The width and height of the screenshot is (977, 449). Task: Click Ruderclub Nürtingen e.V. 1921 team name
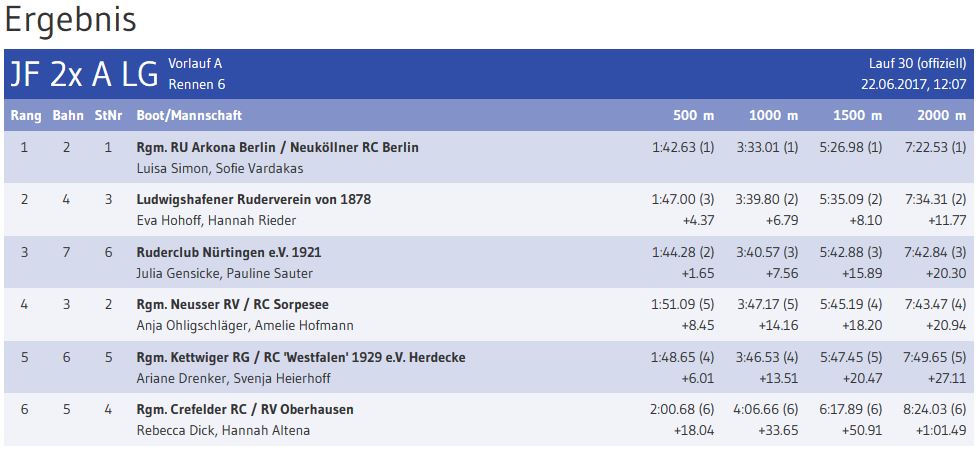pos(229,252)
